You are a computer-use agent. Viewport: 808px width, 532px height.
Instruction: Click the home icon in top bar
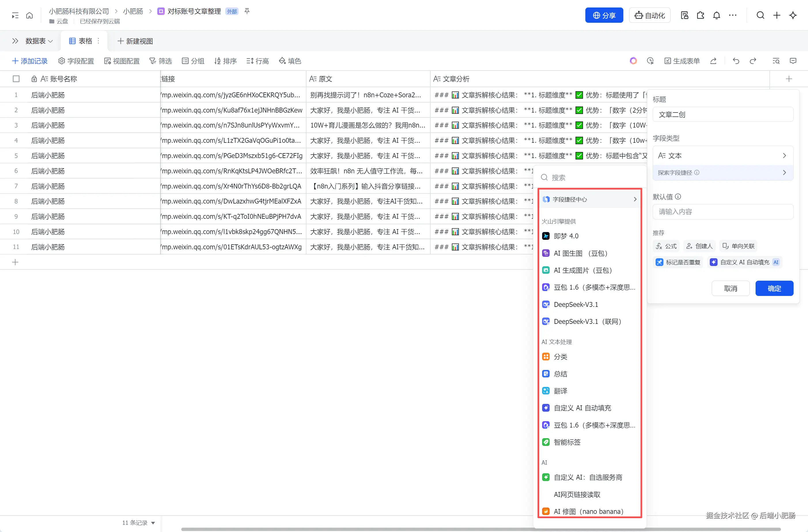30,15
